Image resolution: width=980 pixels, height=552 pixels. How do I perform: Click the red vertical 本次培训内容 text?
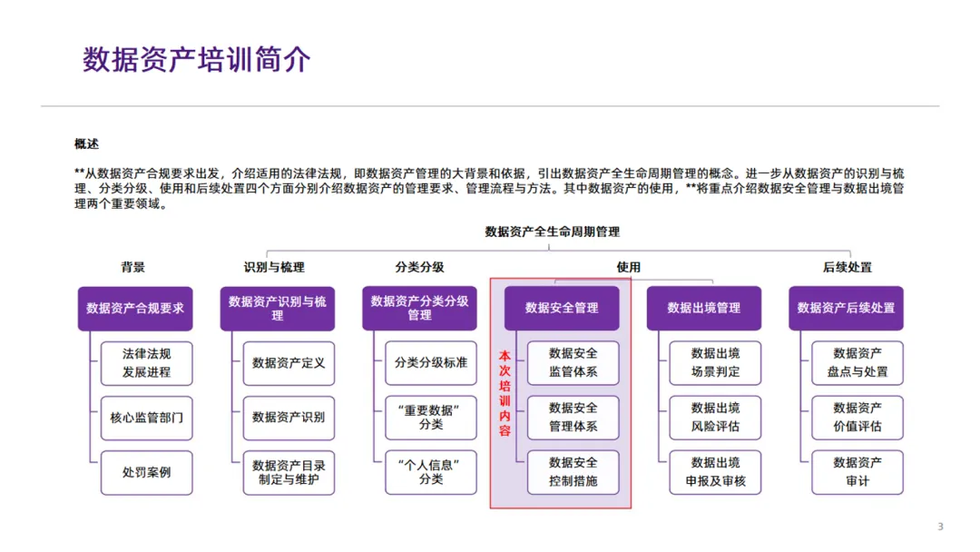(505, 393)
